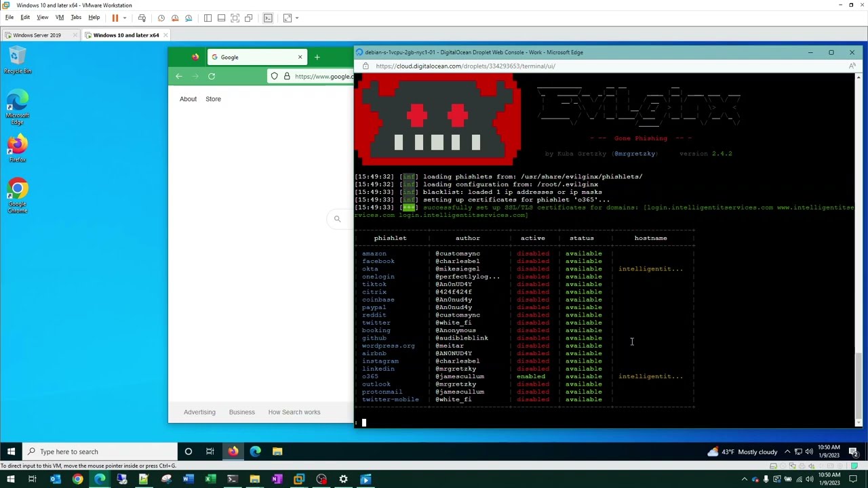Open Cortana circle in guest taskbar
This screenshot has width=868, height=488.
pos(189,451)
